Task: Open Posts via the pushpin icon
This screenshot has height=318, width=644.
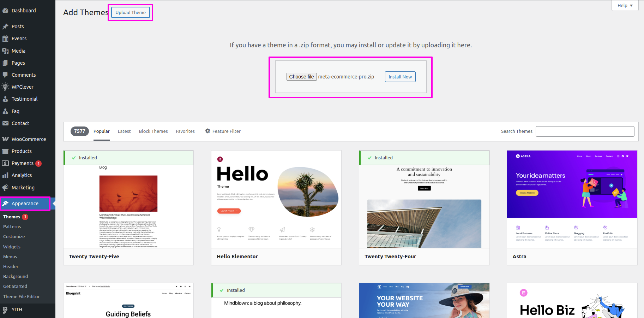Action: click(5, 26)
